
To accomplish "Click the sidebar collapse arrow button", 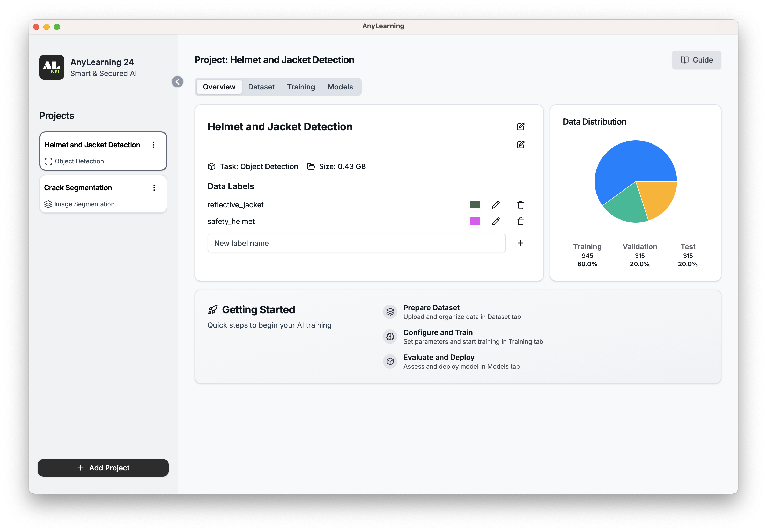I will click(178, 81).
